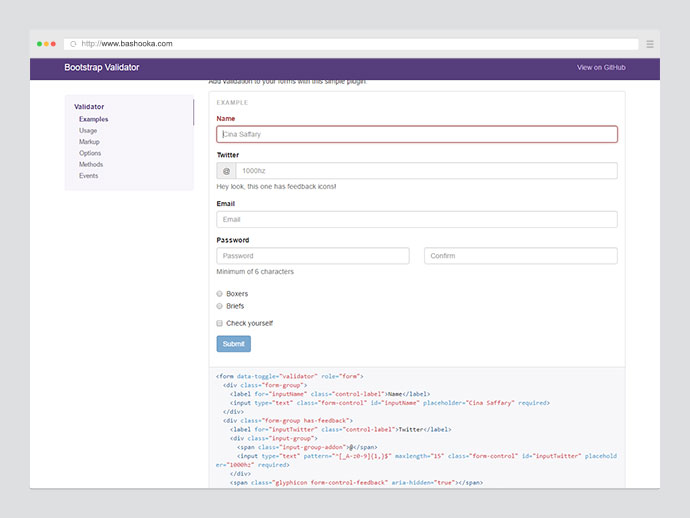Viewport: 690px width, 518px height.
Task: Tick the Check yourself checkbox
Action: click(219, 323)
